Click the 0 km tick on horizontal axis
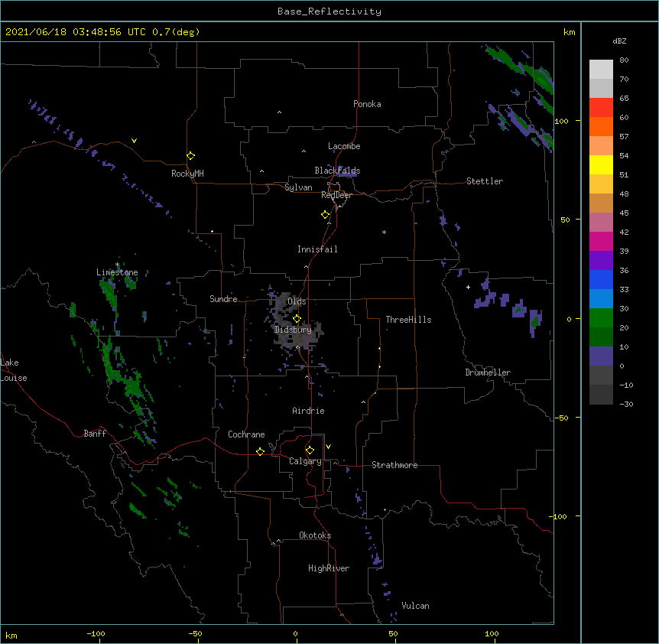659x644 pixels. coord(295,633)
